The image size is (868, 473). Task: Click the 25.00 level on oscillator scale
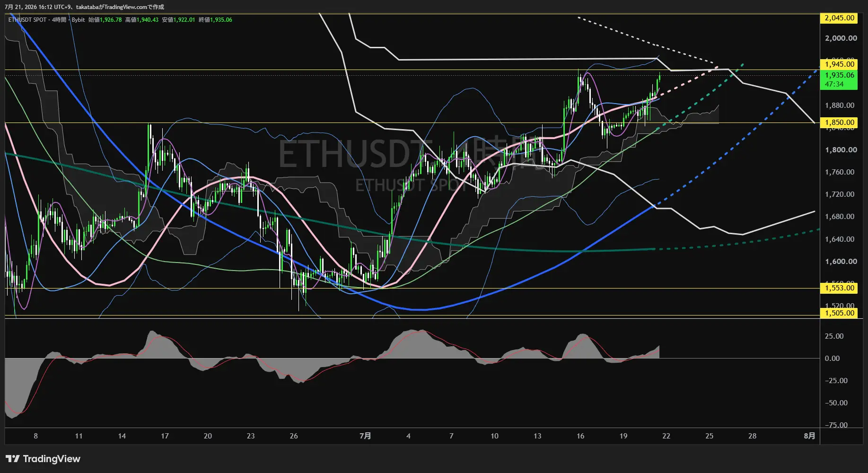834,336
